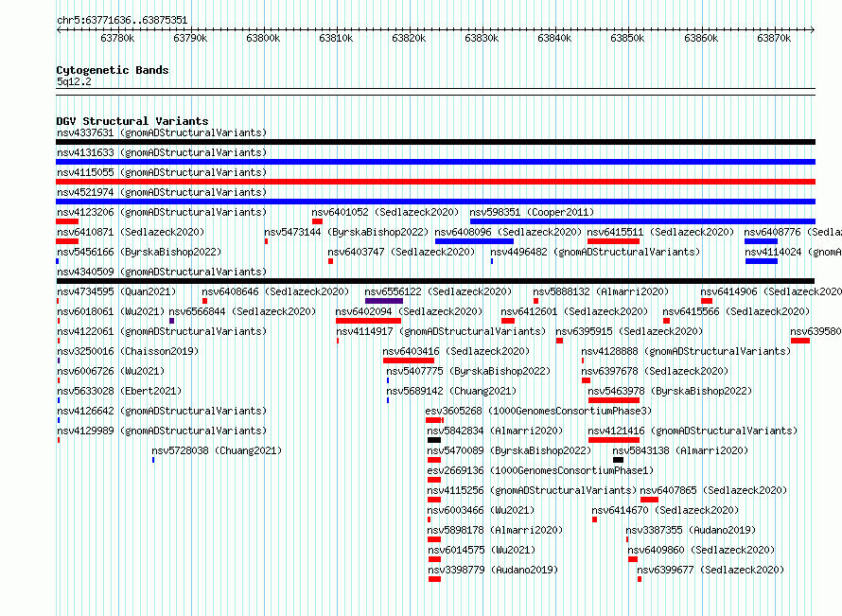Open nsv6003466 (Wu2021) label
Image resolution: width=842 pixels, height=616 pixels.
tap(482, 510)
